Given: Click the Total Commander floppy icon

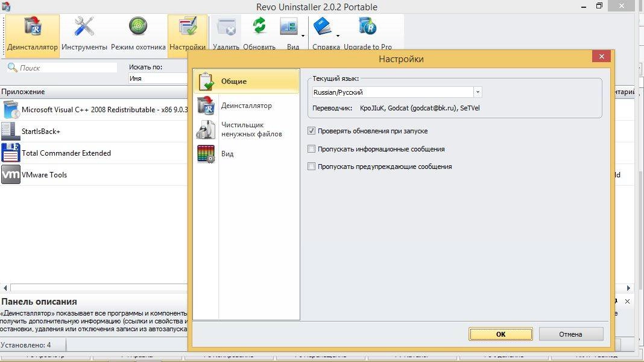Looking at the screenshot, I should pyautogui.click(x=10, y=153).
